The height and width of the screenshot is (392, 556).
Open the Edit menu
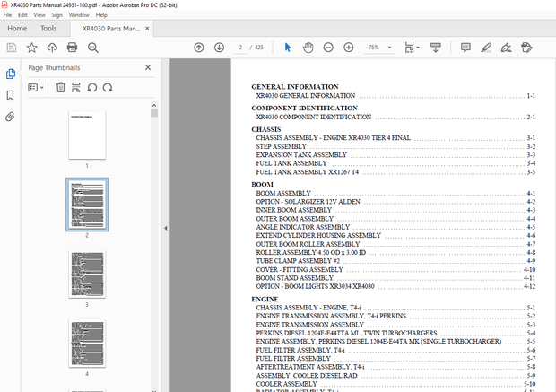(x=22, y=15)
